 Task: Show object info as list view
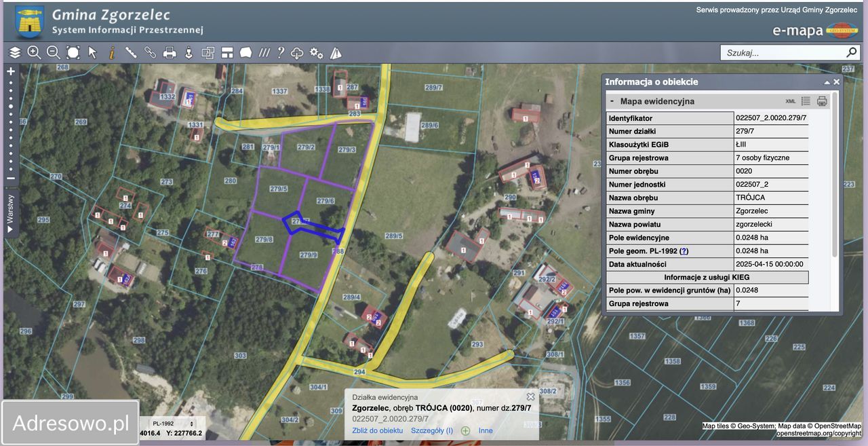[806, 101]
